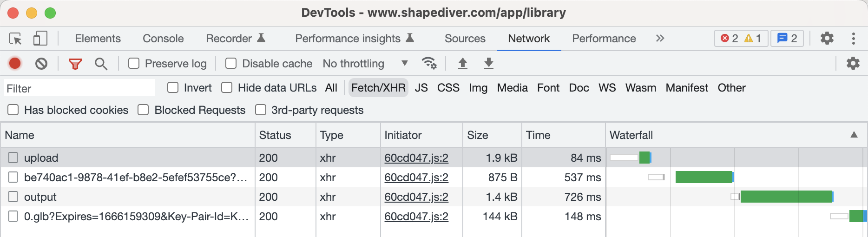Toggle the device toolbar icon

pyautogui.click(x=40, y=39)
